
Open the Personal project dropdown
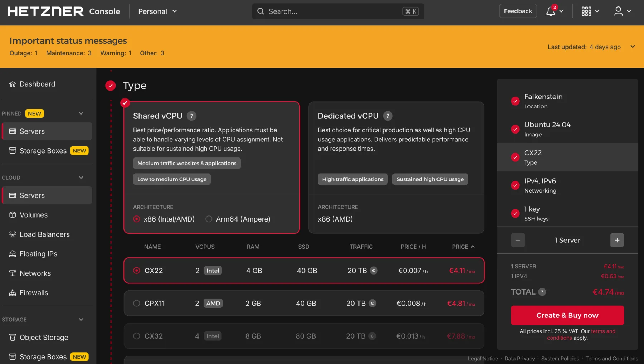click(x=157, y=11)
